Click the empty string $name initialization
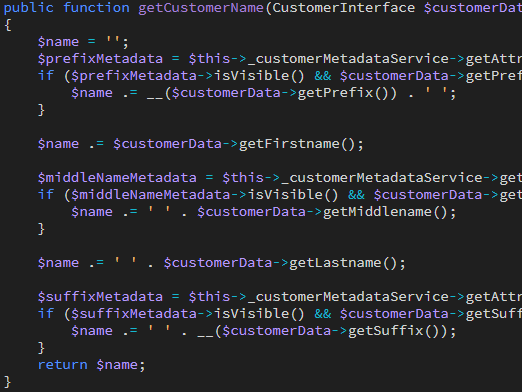Viewport: 522px width, 392px height. click(83, 42)
